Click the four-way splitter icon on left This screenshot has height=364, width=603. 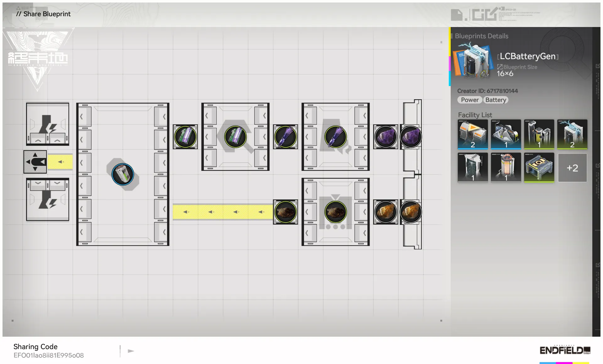[x=35, y=162]
